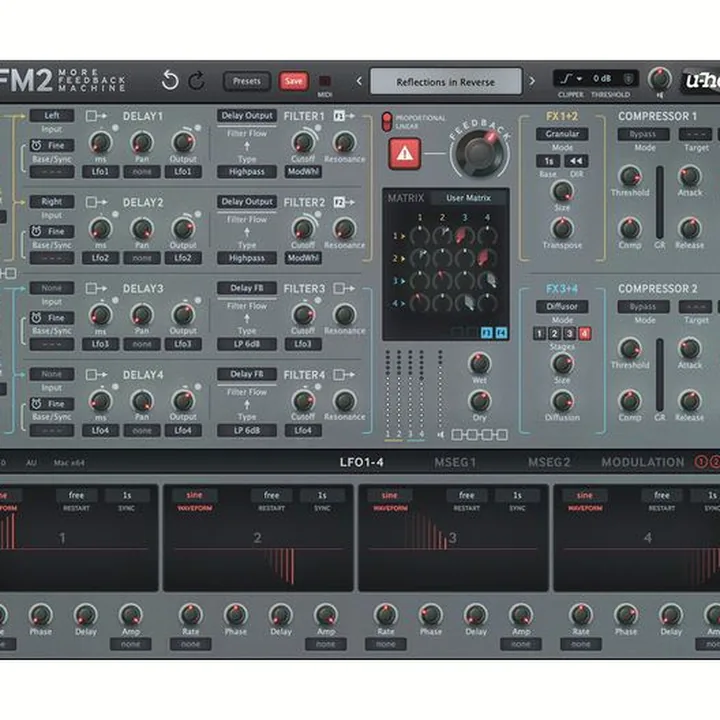Click Lfo1 source under Delay1 ms

[x=100, y=172]
